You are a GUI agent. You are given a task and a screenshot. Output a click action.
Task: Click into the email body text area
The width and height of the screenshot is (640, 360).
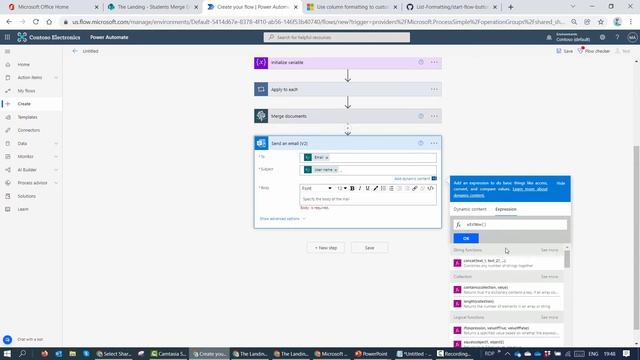[x=368, y=199]
